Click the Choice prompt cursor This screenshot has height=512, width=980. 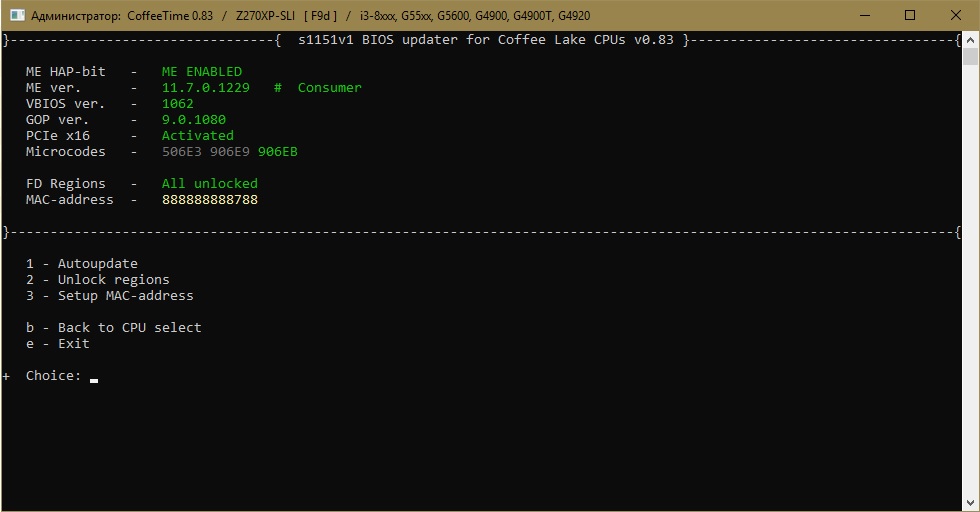point(94,379)
